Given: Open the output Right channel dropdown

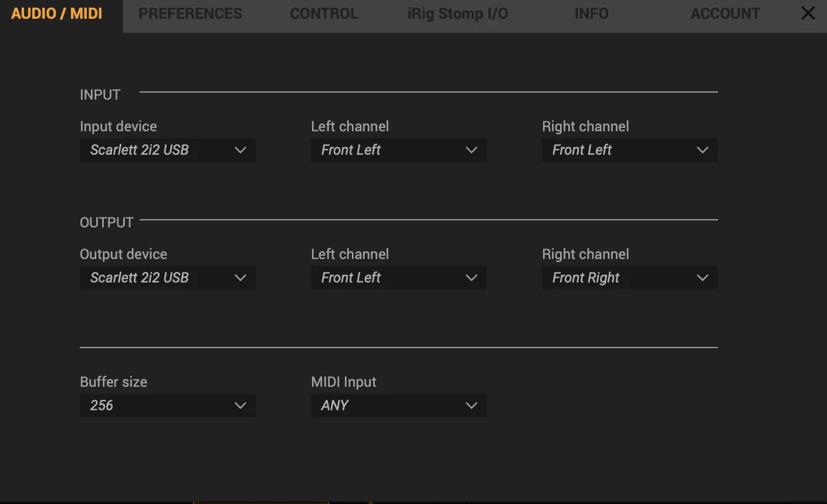Looking at the screenshot, I should tap(629, 278).
